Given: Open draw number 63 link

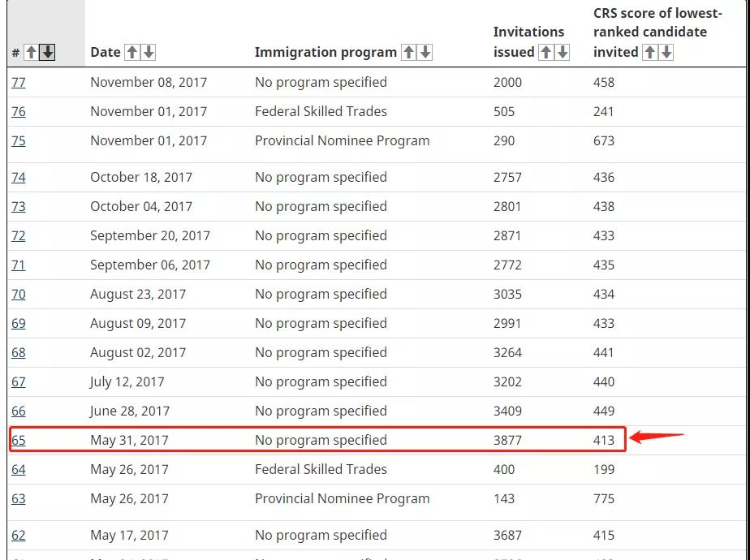Looking at the screenshot, I should pos(19,499).
